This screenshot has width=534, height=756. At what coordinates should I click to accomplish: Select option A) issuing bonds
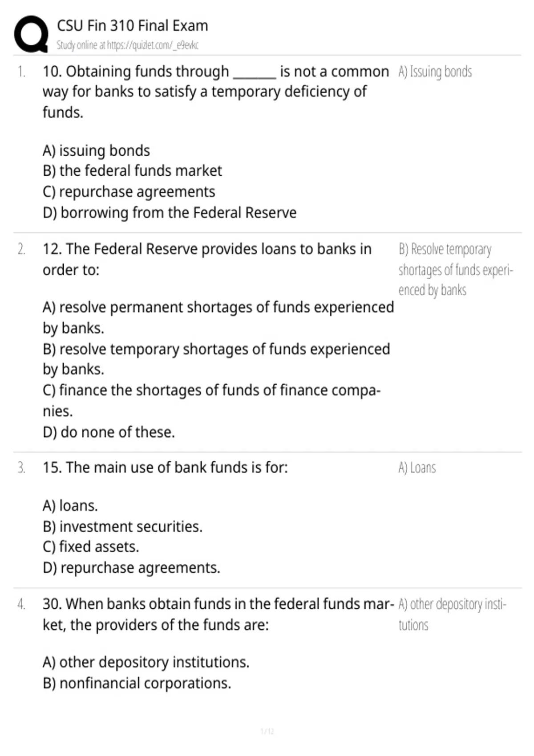coord(96,151)
